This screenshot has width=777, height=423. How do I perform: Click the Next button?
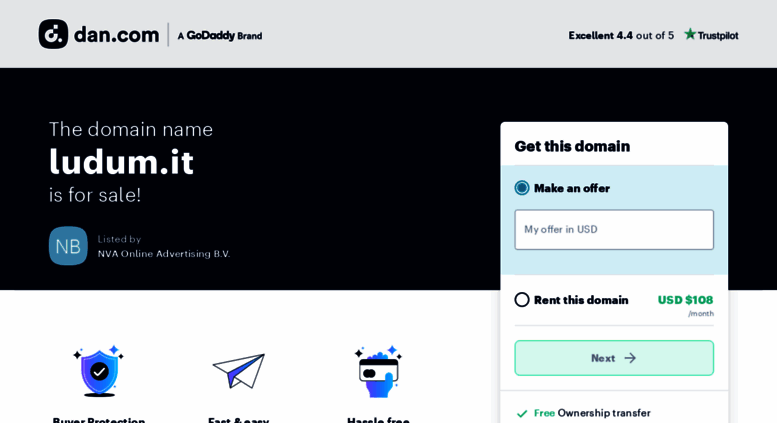click(x=614, y=358)
